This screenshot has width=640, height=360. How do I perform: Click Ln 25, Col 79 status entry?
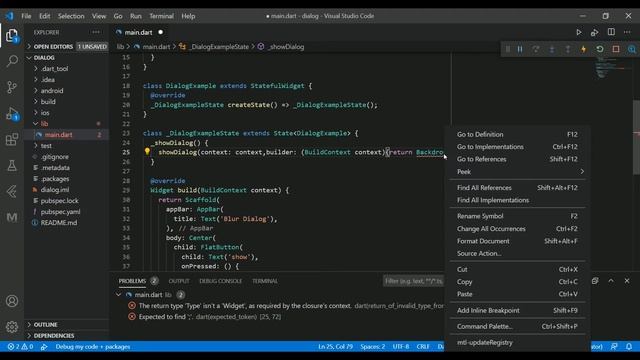coord(336,347)
